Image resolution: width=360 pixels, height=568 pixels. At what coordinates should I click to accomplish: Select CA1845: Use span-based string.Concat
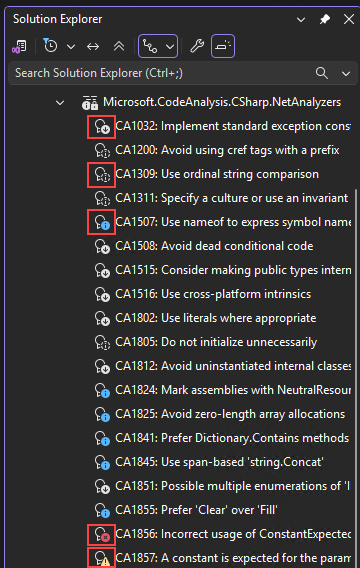(x=219, y=461)
